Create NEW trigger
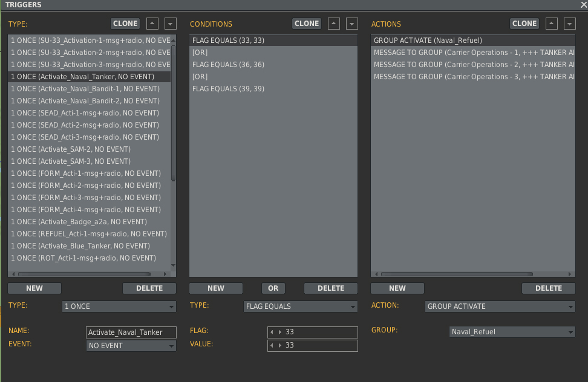The height and width of the screenshot is (382, 588). 34,288
